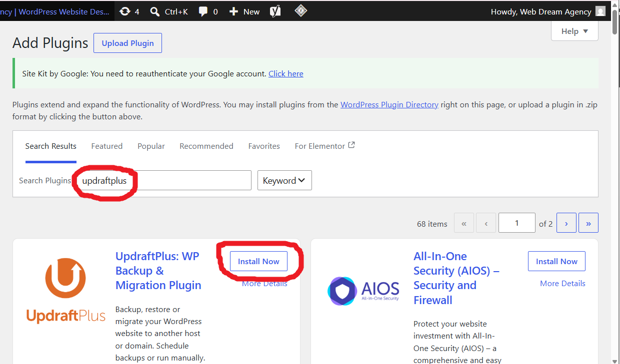Image resolution: width=620 pixels, height=364 pixels.
Task: Edit the current page number field
Action: tap(517, 223)
